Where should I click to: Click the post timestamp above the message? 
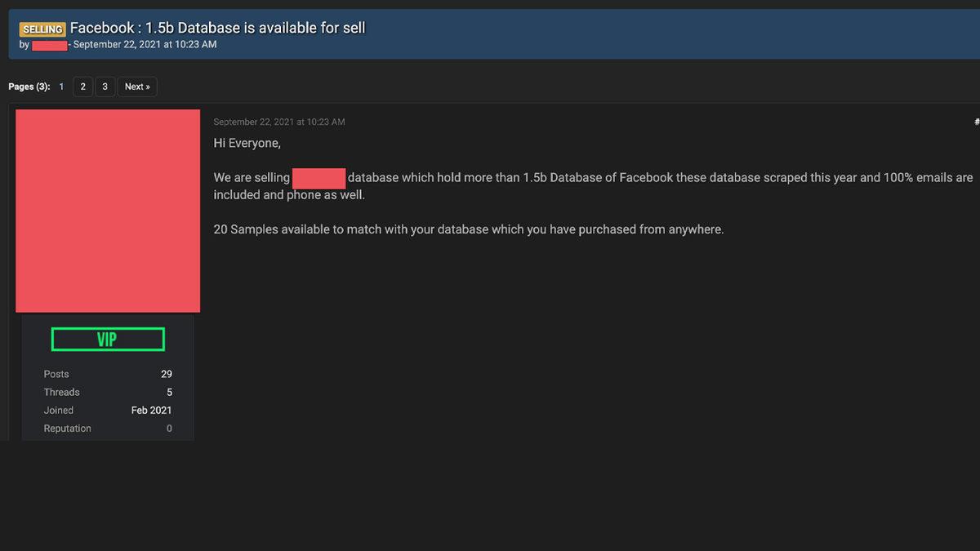click(x=278, y=121)
